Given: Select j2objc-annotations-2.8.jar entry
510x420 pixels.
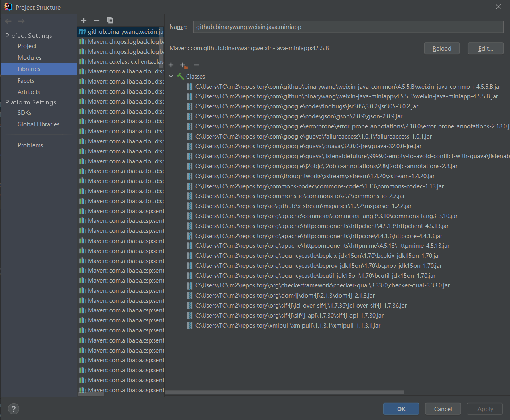Looking at the screenshot, I should click(323, 166).
